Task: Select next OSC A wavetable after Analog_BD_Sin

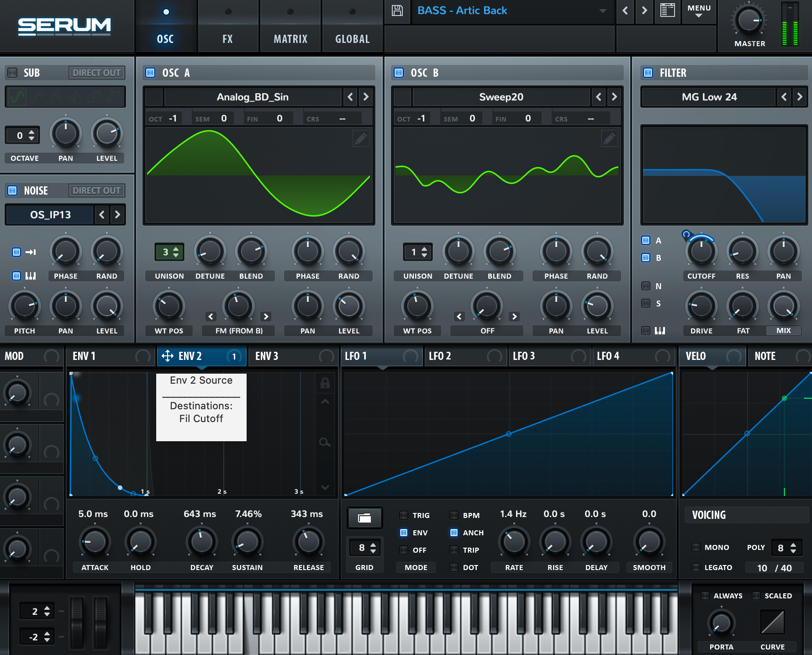Action: tap(366, 97)
